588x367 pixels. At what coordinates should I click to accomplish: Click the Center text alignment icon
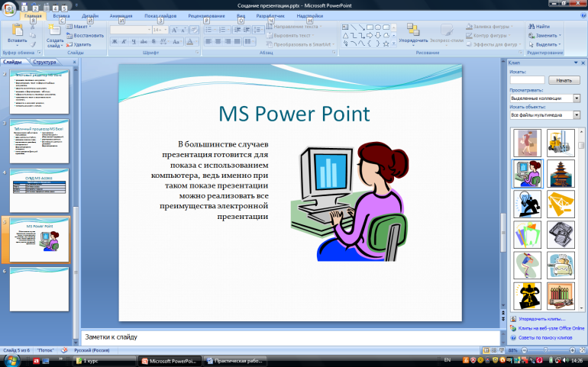coord(218,42)
